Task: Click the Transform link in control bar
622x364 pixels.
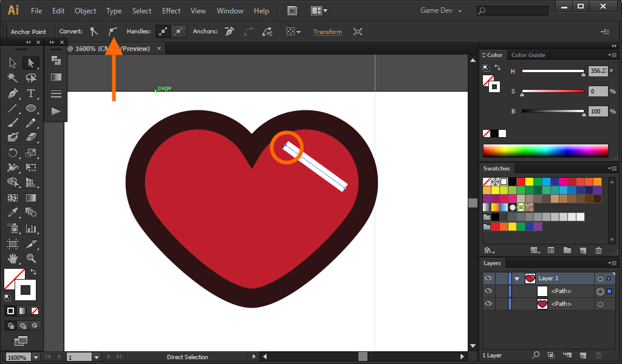Action: coord(327,32)
